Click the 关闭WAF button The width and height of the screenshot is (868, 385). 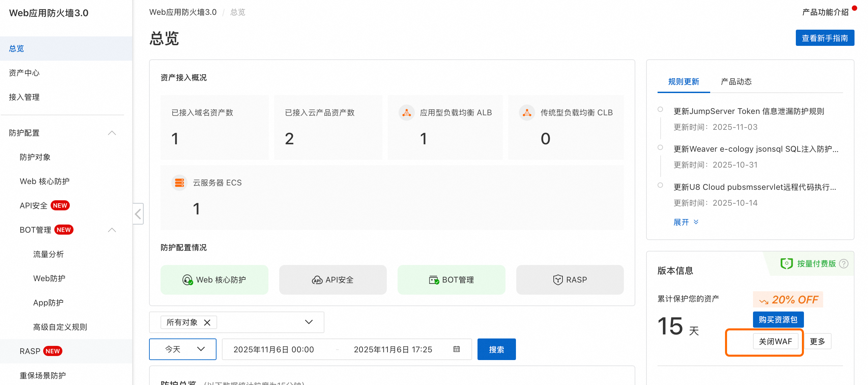[775, 342]
